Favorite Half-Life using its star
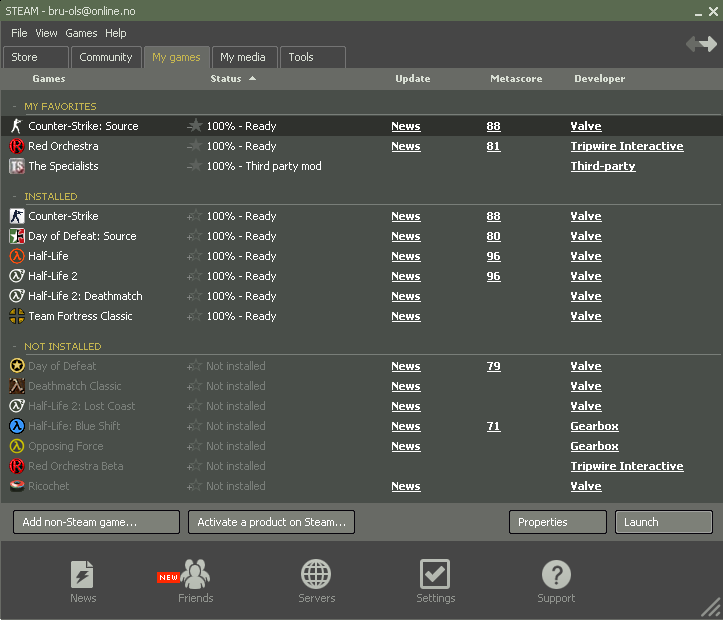Screen dimensions: 723x620 click(195, 255)
